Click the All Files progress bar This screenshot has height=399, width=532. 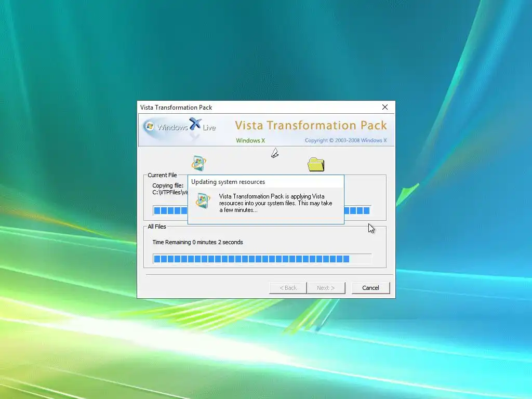(x=262, y=259)
